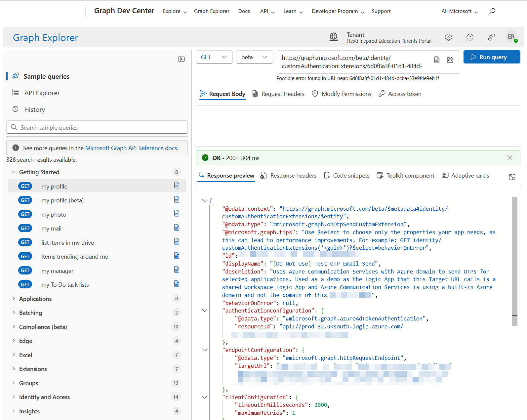Expand the Groups category
527x420 pixels.
pyautogui.click(x=14, y=383)
